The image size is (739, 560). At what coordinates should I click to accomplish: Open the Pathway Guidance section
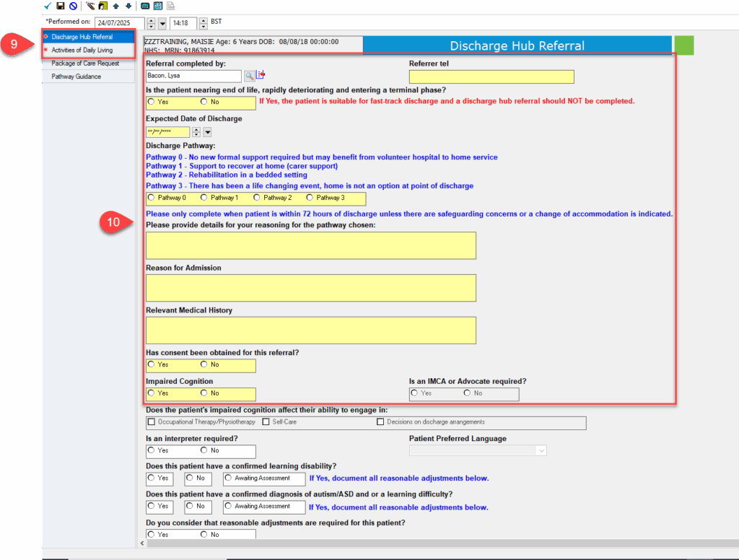[x=89, y=76]
